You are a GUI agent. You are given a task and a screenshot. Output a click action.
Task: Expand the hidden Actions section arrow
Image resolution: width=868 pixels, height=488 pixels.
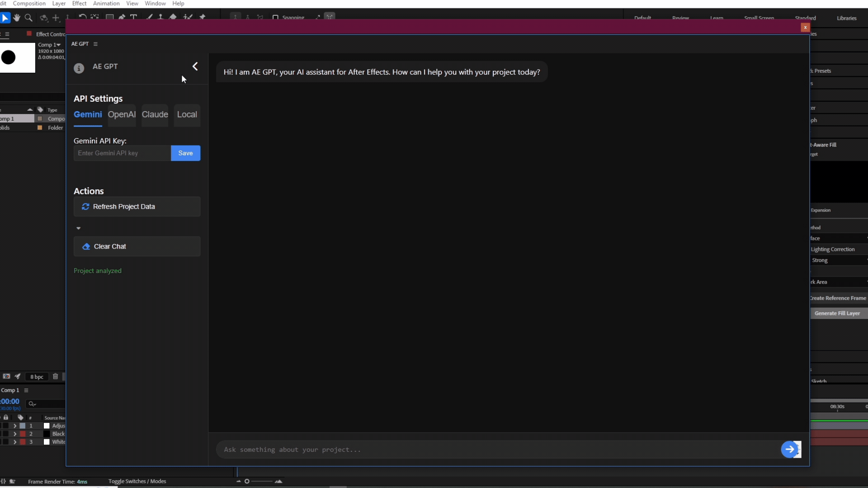tap(79, 228)
